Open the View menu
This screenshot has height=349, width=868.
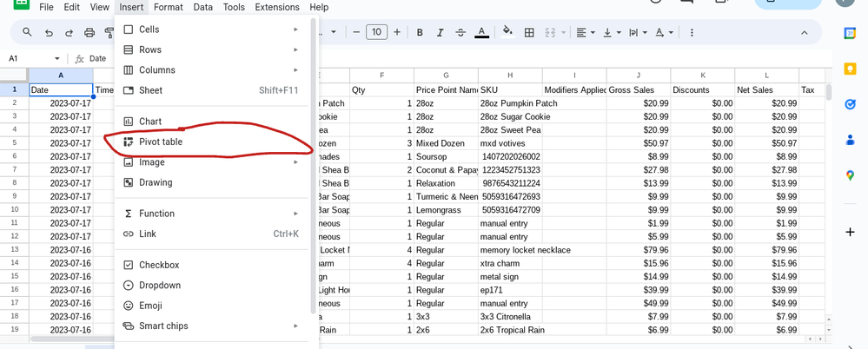click(100, 7)
